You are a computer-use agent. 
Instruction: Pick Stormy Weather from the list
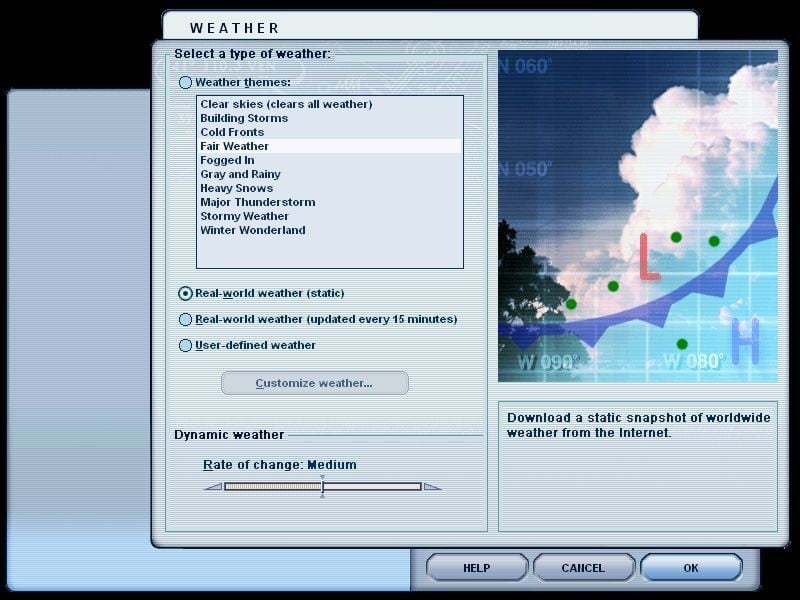coord(244,216)
